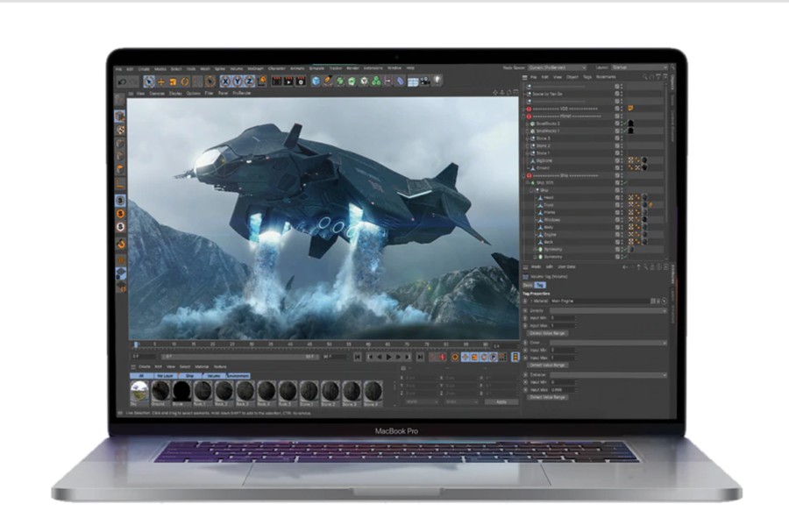Toggle the X axis lock
The height and width of the screenshot is (532, 789).
point(225,81)
